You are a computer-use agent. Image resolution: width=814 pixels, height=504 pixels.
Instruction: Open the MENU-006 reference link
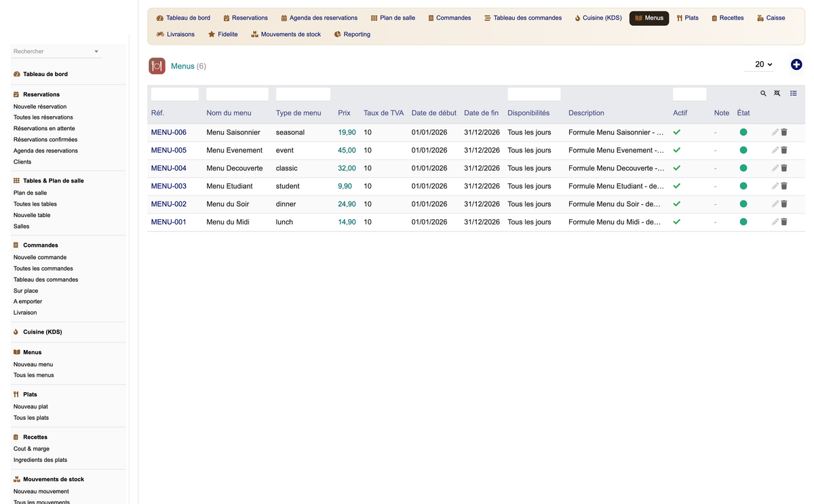[169, 132]
